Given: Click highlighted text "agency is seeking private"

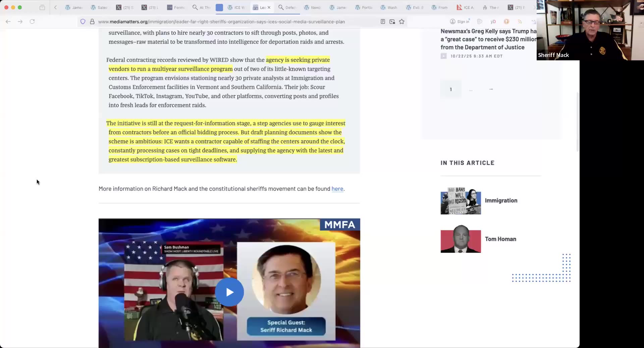Looking at the screenshot, I should click(x=298, y=60).
